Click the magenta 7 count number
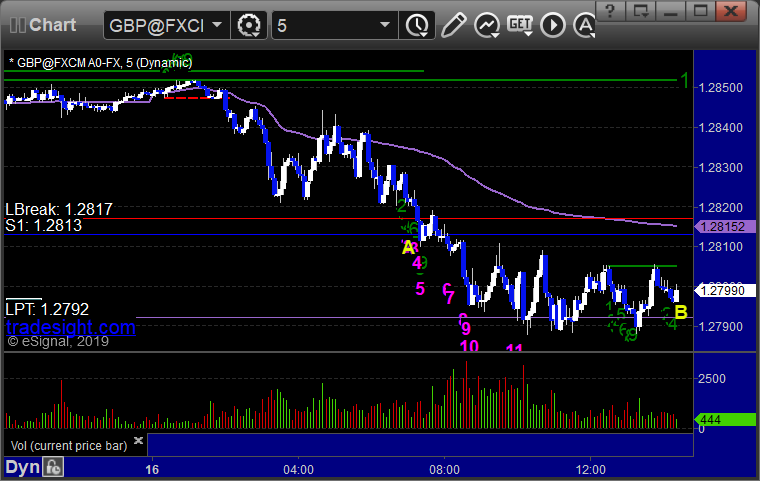 coord(450,297)
